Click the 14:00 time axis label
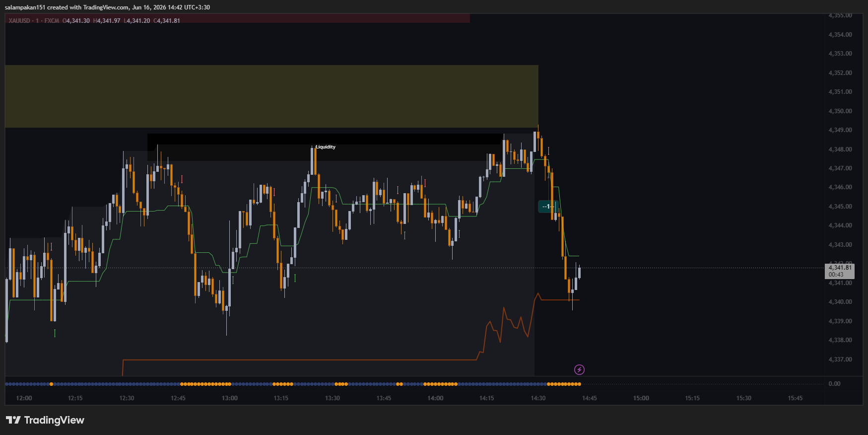Screen dimensions: 868x435 [x=435, y=398]
